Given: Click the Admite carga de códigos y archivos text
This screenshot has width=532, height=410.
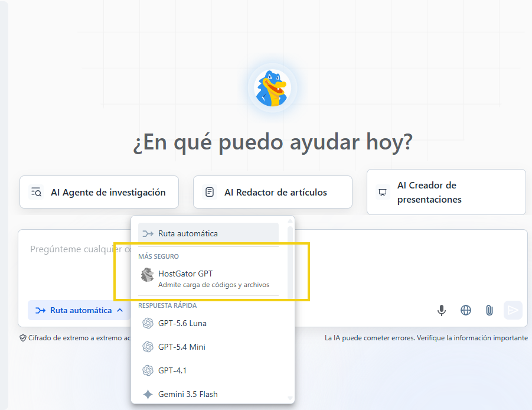Looking at the screenshot, I should point(214,285).
